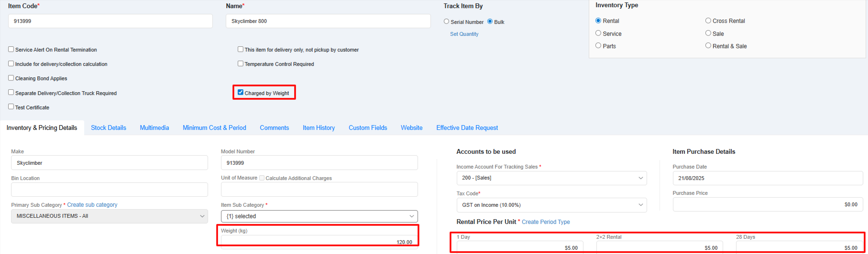Viewport: 868px width, 254px height.
Task: Choose Cross Rental inventory type
Action: 708,21
